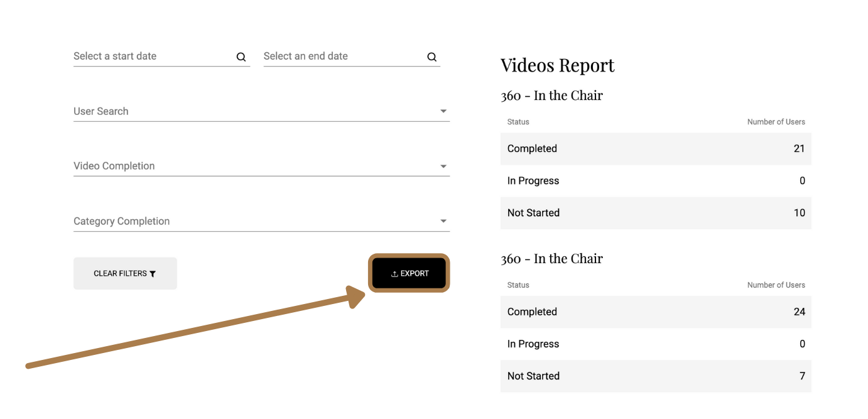Focus the Select a start date field
868x419 pixels.
point(151,57)
